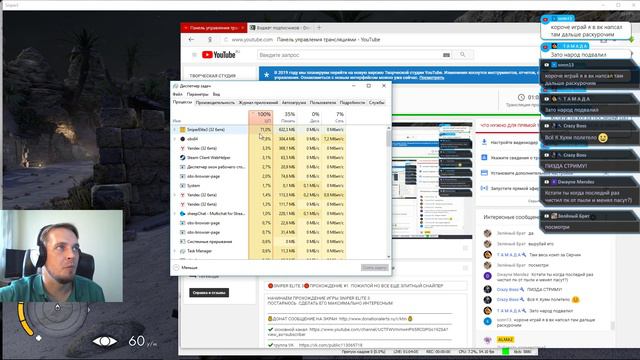This screenshot has height=360, width=640.
Task: Toggle eye icon on Dwayne Mendez overlay message
Action: point(547,182)
